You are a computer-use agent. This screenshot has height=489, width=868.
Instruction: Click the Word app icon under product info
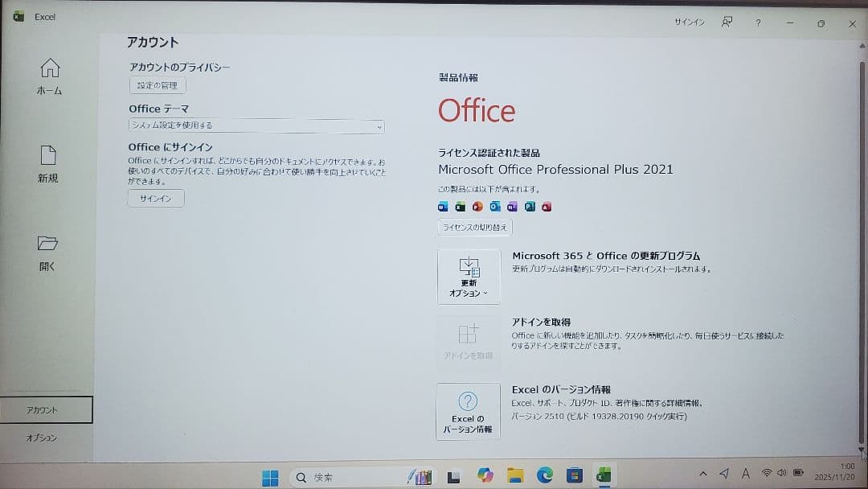click(444, 207)
